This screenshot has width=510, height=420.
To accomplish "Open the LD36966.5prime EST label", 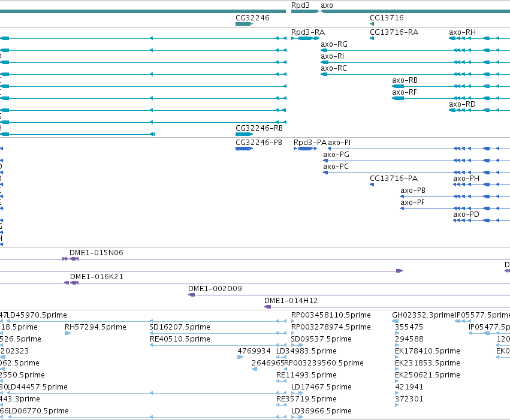I will coord(321,411).
